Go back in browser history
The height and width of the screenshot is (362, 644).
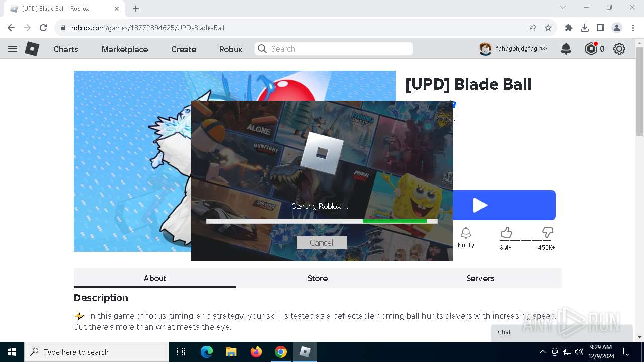(11, 28)
